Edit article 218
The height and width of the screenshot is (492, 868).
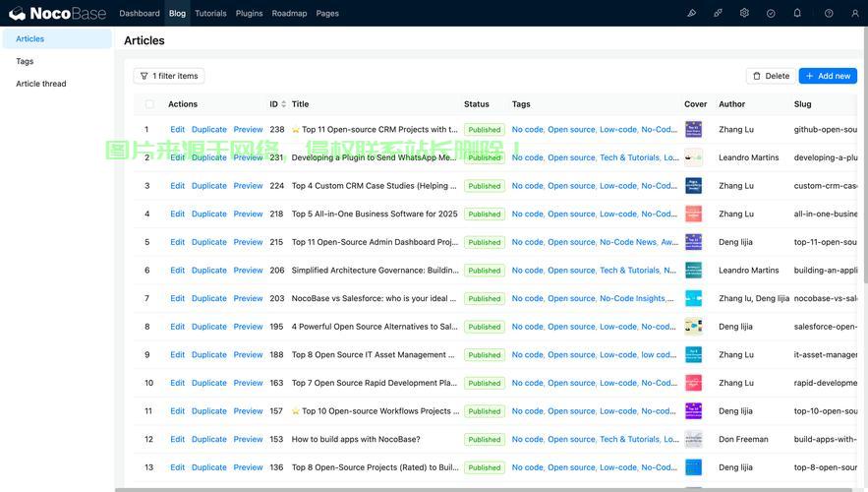tap(178, 214)
